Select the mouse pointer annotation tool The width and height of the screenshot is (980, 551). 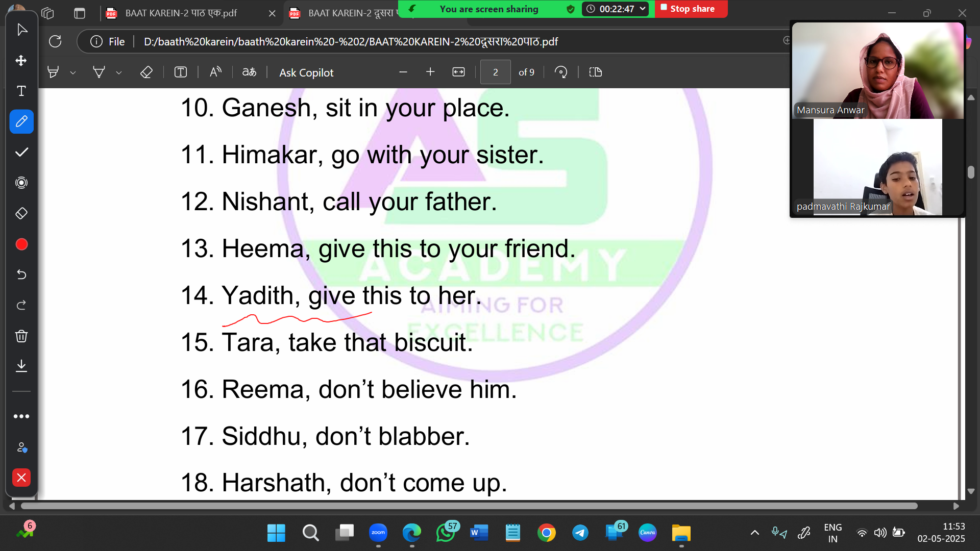point(21,30)
